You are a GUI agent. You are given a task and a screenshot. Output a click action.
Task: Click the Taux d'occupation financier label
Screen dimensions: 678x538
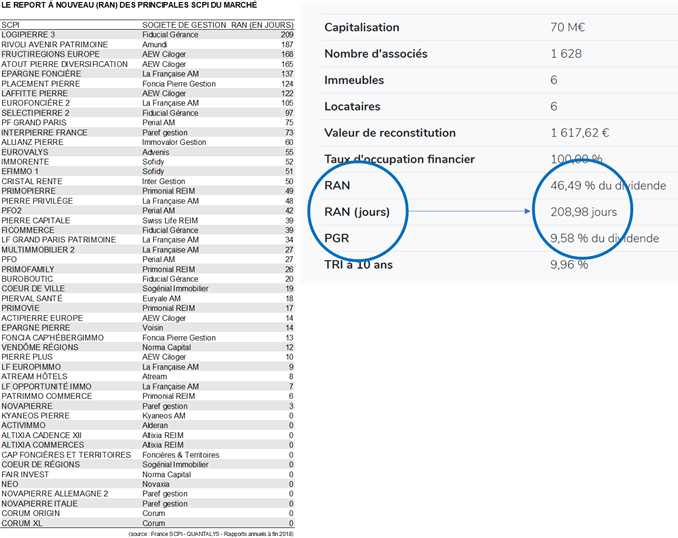[x=400, y=159]
